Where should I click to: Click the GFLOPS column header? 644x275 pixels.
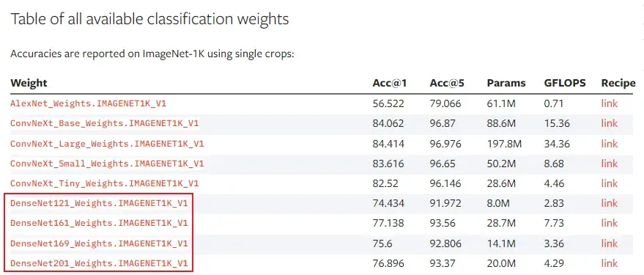point(565,83)
